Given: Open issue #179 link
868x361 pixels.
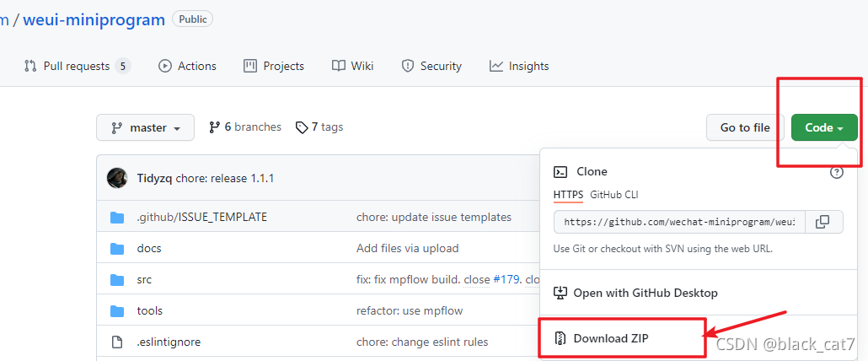Looking at the screenshot, I should pyautogui.click(x=506, y=280).
